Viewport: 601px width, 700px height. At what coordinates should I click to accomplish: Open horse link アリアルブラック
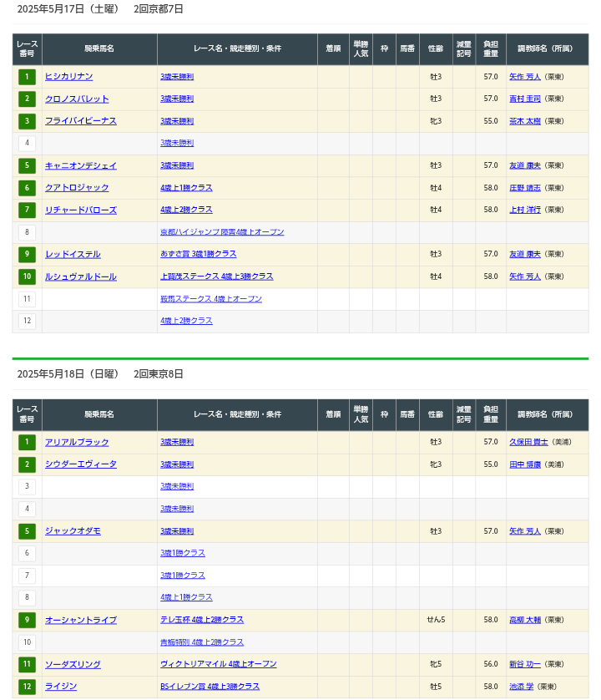click(77, 442)
